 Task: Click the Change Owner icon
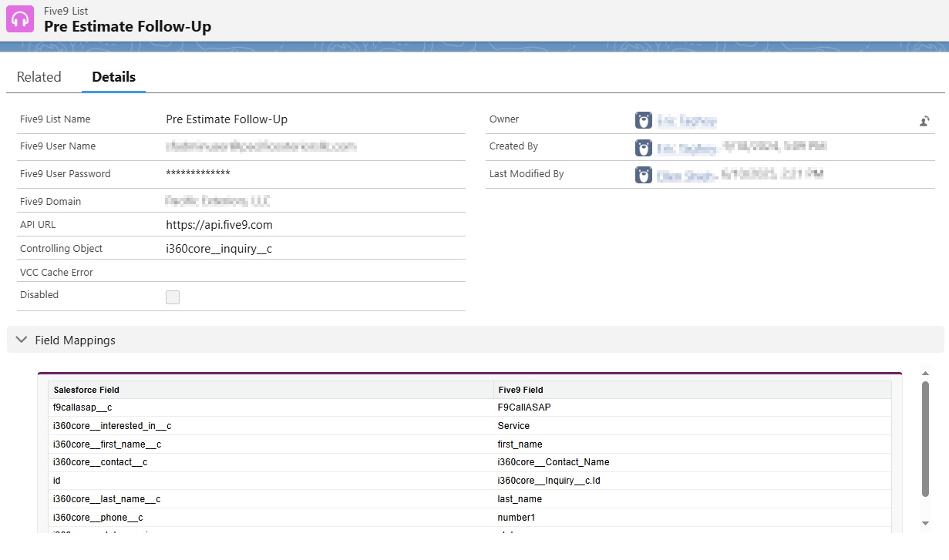click(x=924, y=121)
